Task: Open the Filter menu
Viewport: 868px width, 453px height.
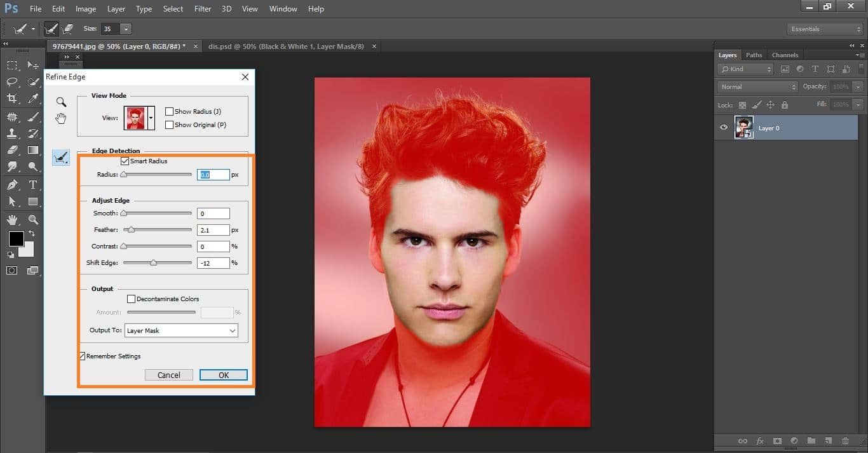Action: coord(202,8)
